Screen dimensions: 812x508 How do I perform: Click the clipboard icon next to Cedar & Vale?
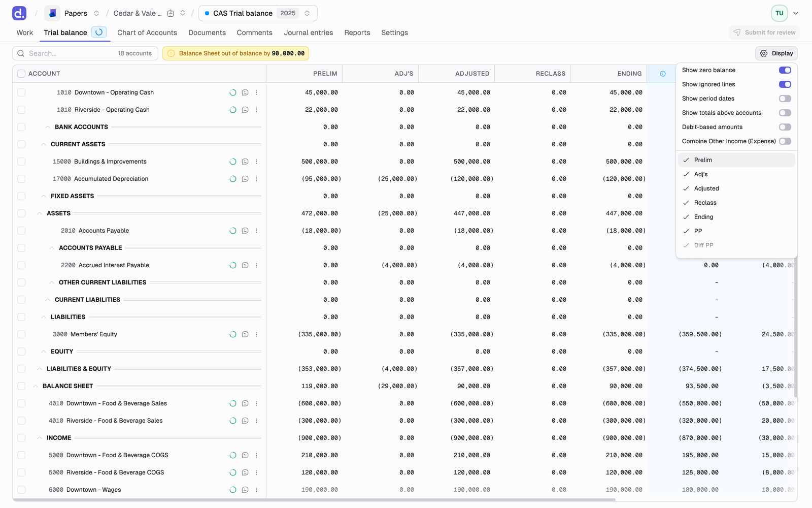point(171,13)
